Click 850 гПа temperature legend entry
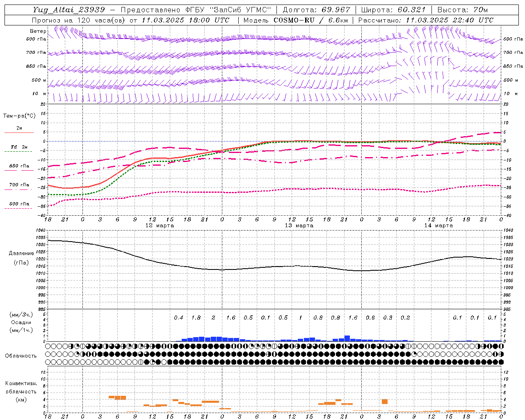The width and height of the screenshot is (525, 420). click(19, 166)
